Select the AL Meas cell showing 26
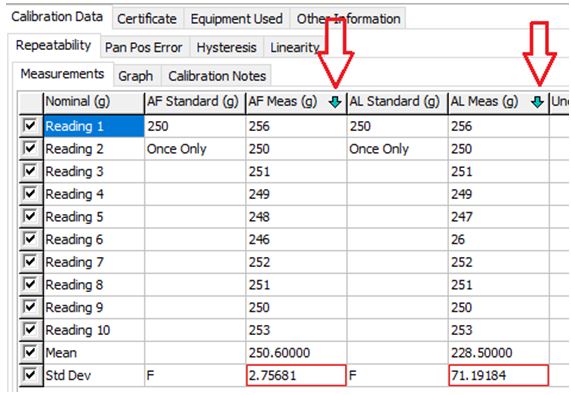The width and height of the screenshot is (571, 395). click(x=499, y=239)
